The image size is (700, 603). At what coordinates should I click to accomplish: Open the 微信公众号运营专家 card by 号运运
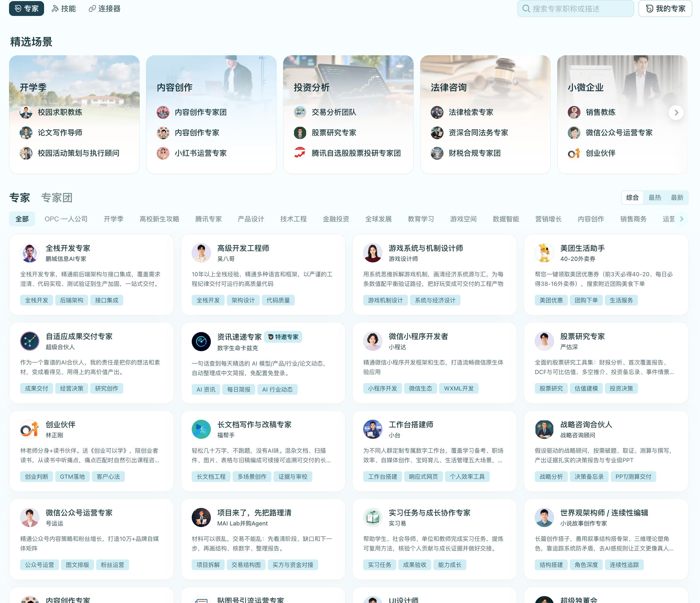tap(92, 539)
